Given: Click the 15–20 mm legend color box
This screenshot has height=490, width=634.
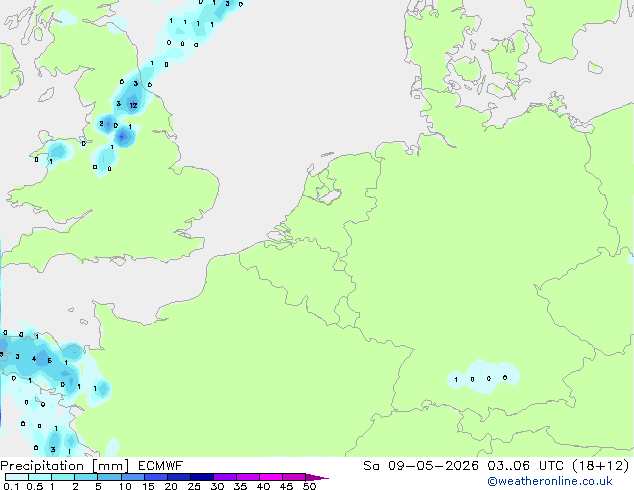Looking at the screenshot, I should (156, 477).
